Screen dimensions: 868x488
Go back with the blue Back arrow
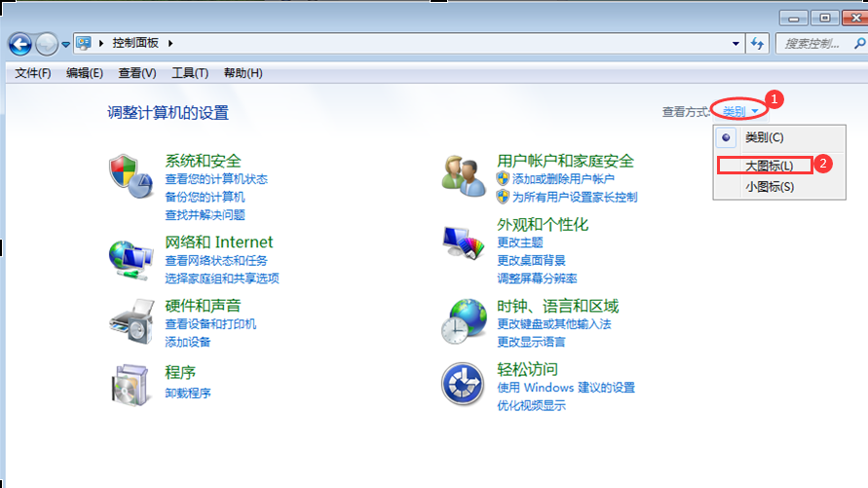20,44
